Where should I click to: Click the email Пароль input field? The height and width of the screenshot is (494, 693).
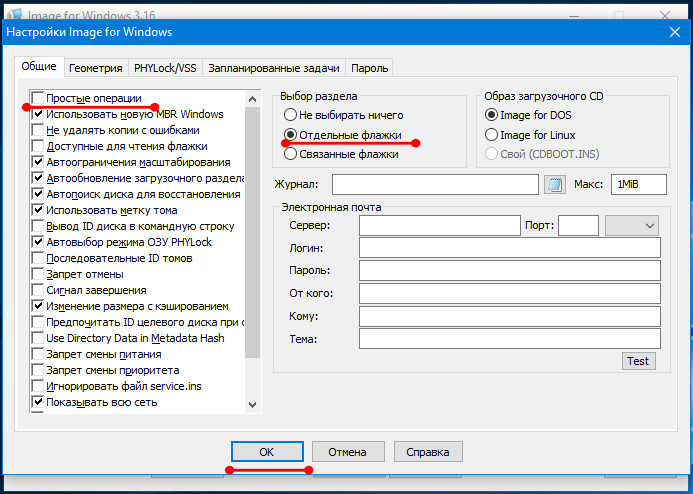pyautogui.click(x=510, y=270)
